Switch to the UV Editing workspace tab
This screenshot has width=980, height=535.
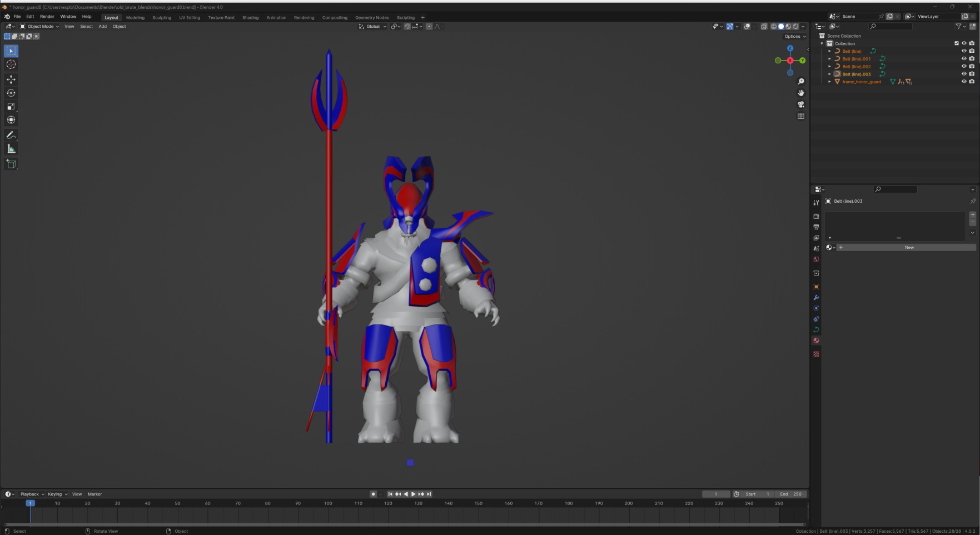click(x=190, y=17)
